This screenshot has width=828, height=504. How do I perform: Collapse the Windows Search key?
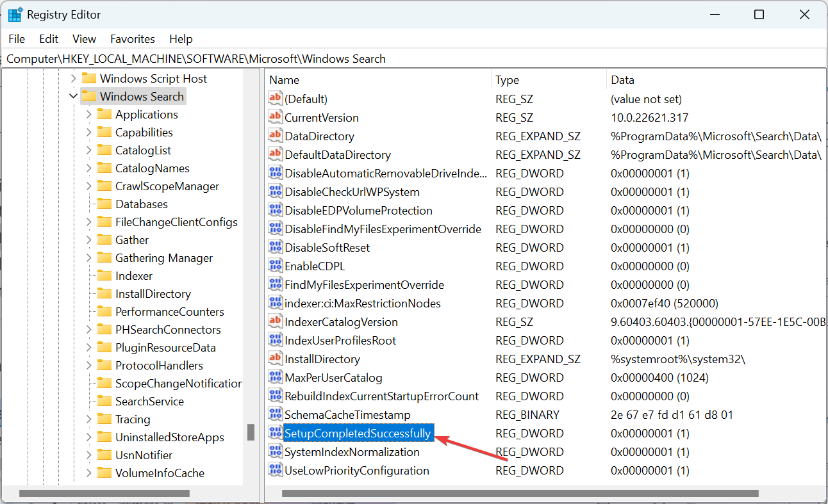[x=73, y=96]
